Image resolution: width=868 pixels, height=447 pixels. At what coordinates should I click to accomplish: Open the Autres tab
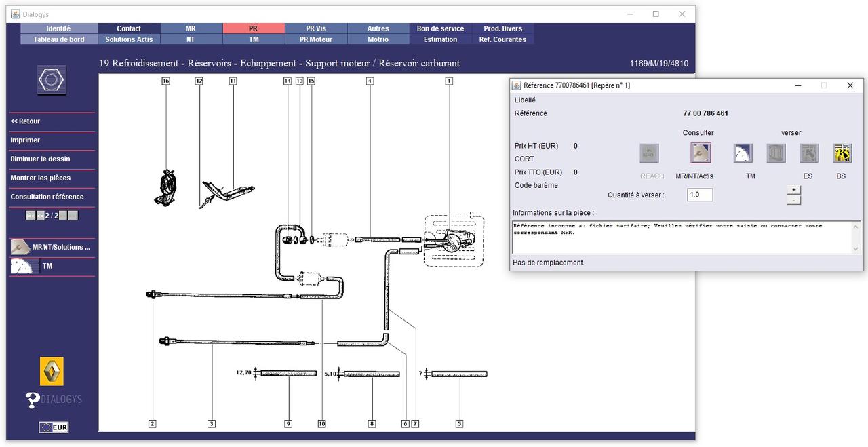point(378,28)
